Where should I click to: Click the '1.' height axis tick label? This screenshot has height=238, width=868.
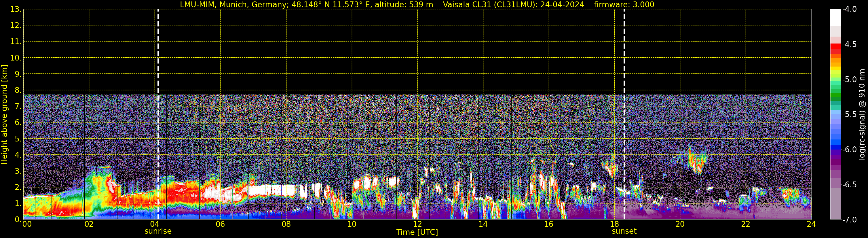18,203
